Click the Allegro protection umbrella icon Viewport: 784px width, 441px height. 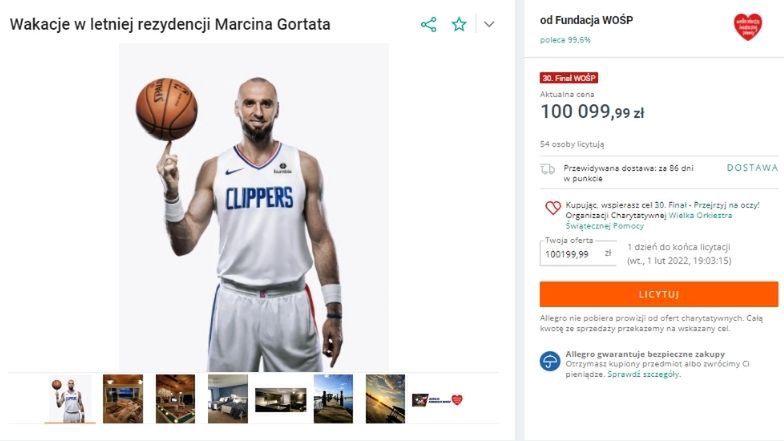click(550, 361)
